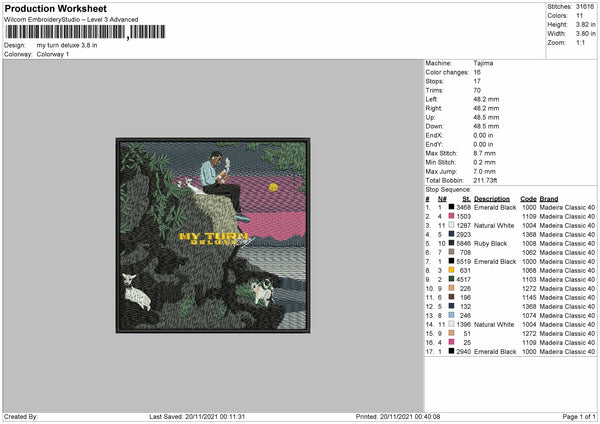Select the Up label in measurements
The height and width of the screenshot is (424, 600).
430,117
